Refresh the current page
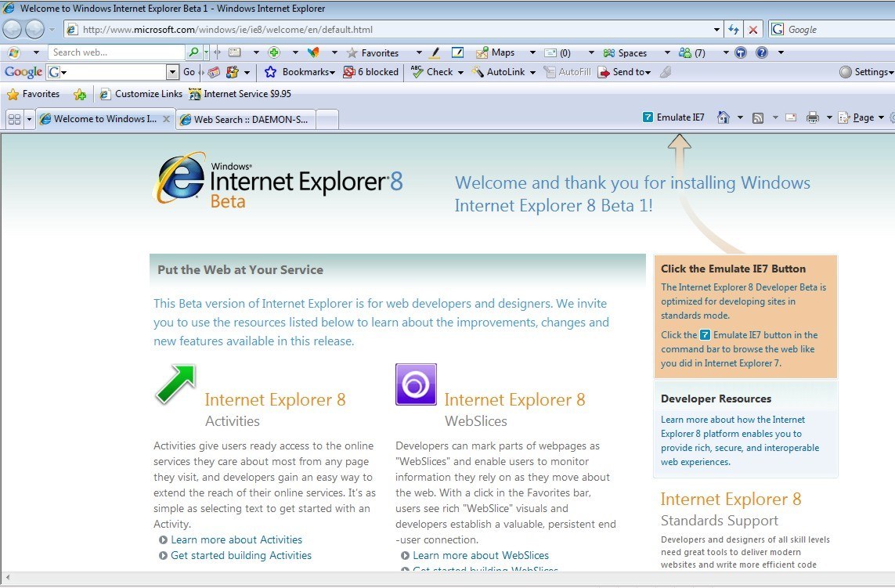The width and height of the screenshot is (895, 588). (734, 29)
